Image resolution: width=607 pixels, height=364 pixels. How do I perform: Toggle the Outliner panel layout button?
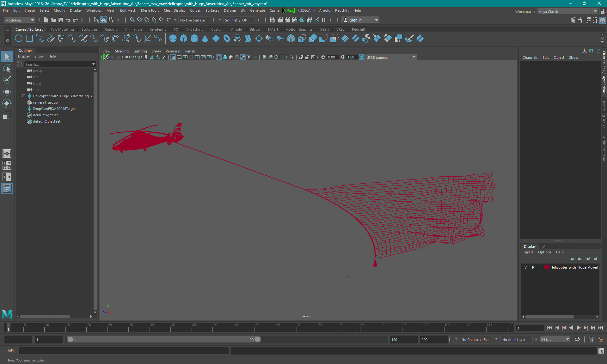(x=7, y=189)
